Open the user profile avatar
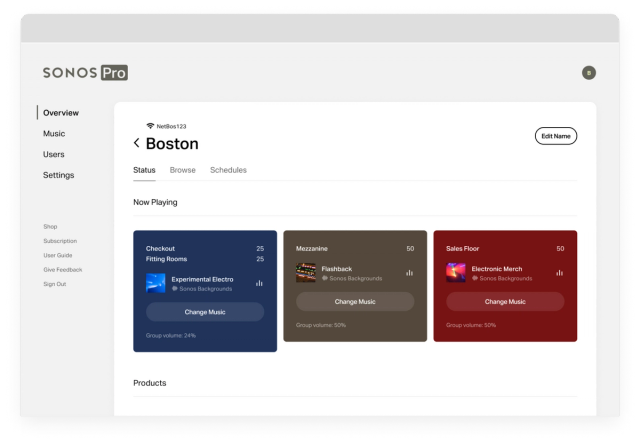 [589, 73]
